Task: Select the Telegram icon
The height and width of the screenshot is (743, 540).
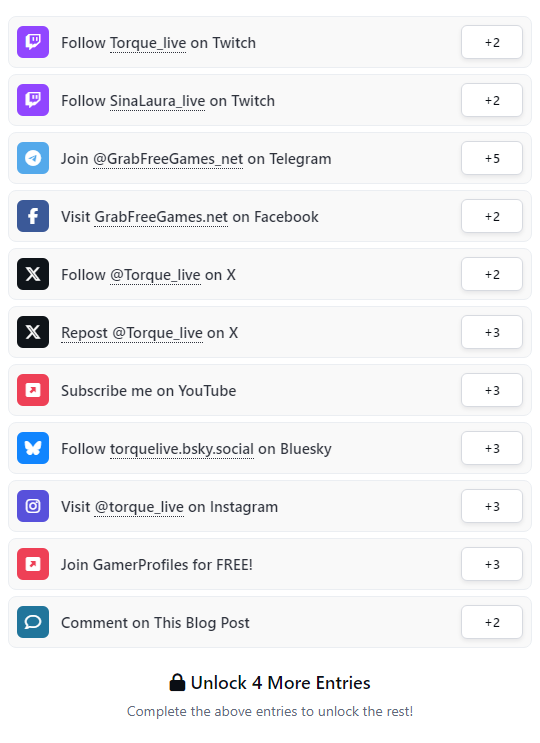Action: coord(33,158)
